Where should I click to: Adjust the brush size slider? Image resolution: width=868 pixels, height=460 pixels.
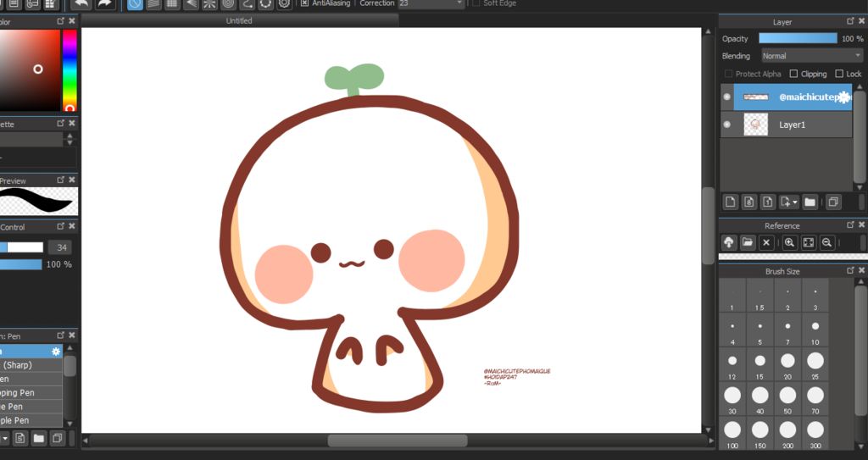[x=21, y=247]
